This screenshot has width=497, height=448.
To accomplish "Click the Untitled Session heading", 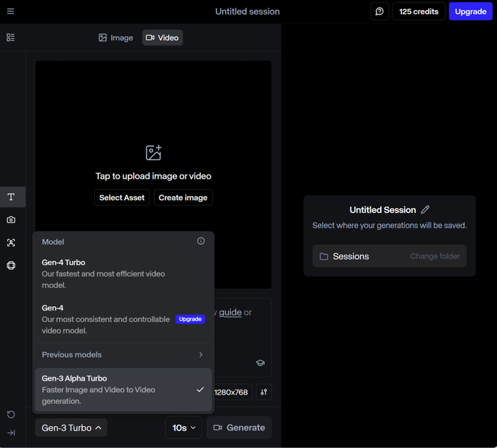I will 383,209.
